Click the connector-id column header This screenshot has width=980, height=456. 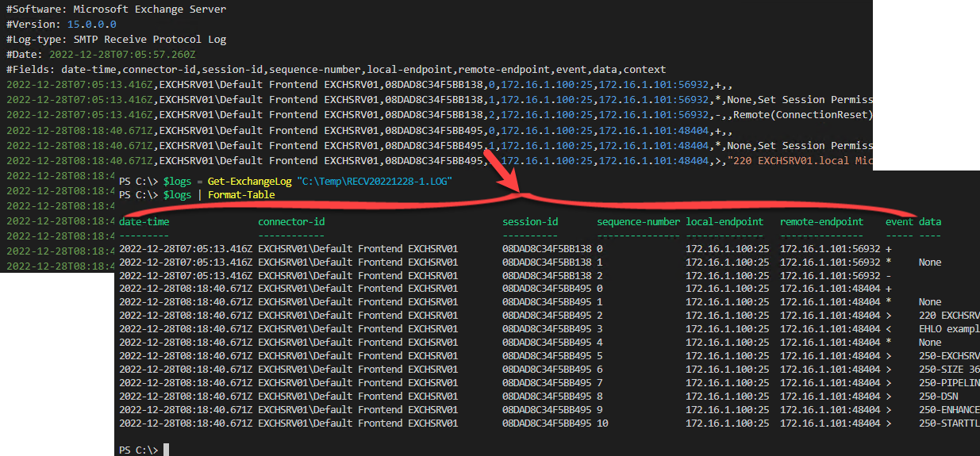click(291, 222)
